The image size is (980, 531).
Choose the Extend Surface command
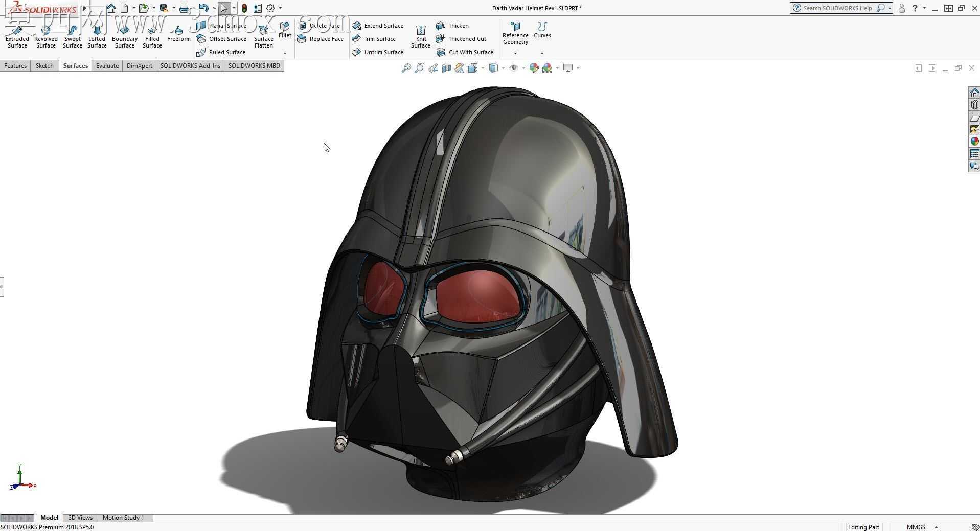(x=378, y=26)
